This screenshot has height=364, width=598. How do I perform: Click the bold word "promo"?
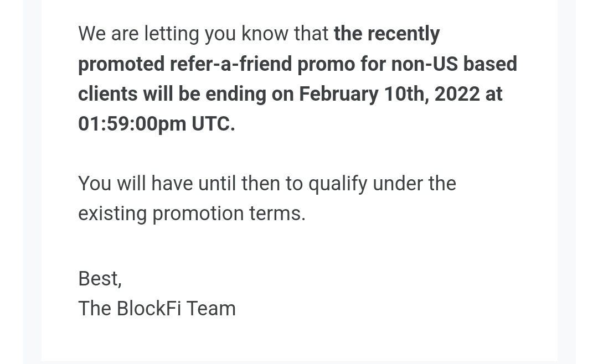click(326, 64)
